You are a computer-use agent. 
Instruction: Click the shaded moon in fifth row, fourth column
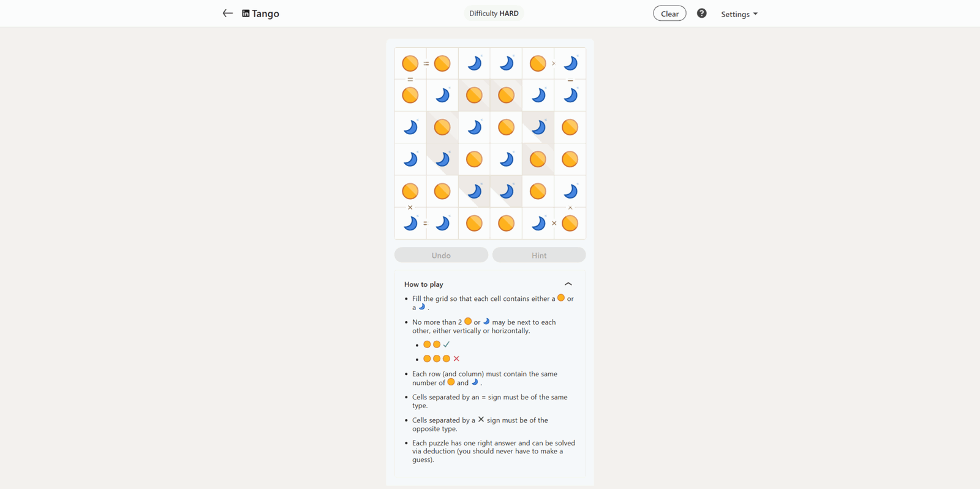tap(506, 191)
